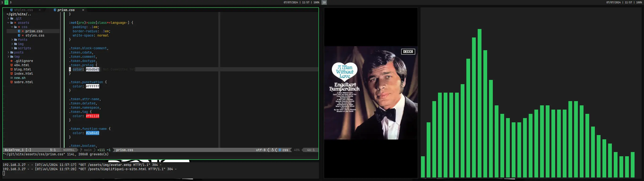This screenshot has height=181, width=644.
Task: Click the #ffffff color value highlight
Action: [x=93, y=86]
